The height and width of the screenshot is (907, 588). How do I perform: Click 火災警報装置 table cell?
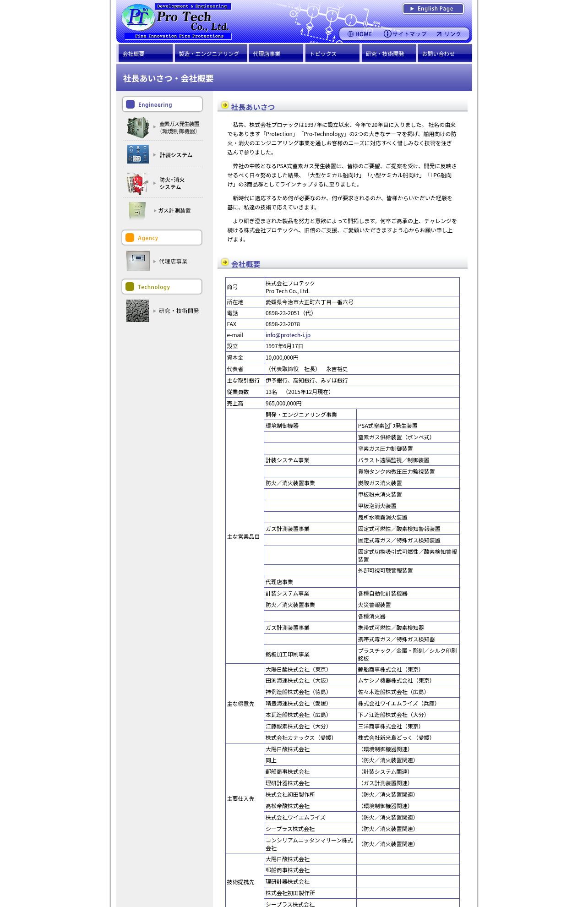408,605
